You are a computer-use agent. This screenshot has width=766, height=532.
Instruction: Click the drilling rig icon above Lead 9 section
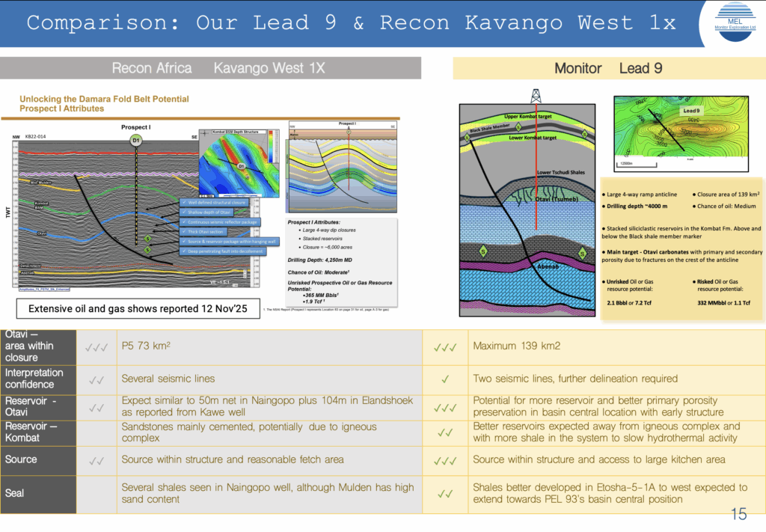click(535, 97)
